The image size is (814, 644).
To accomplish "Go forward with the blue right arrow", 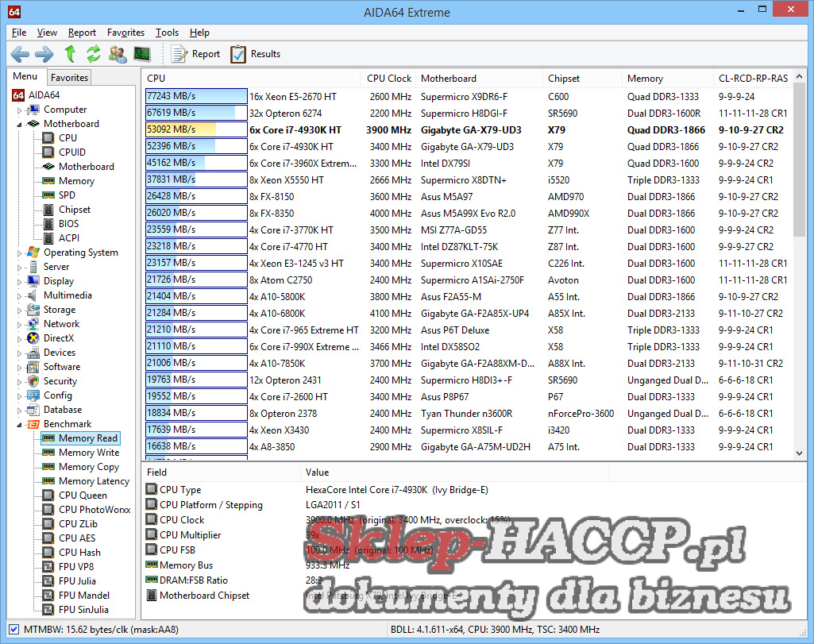I will click(x=44, y=53).
